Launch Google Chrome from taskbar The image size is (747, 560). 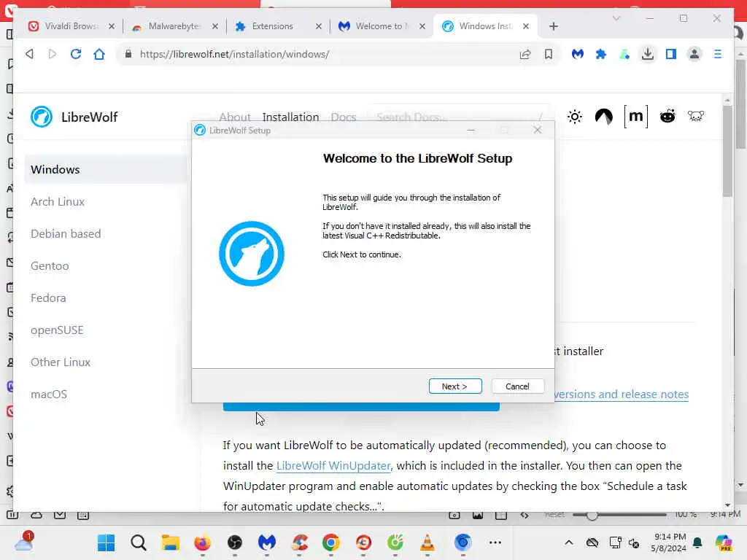click(x=331, y=542)
